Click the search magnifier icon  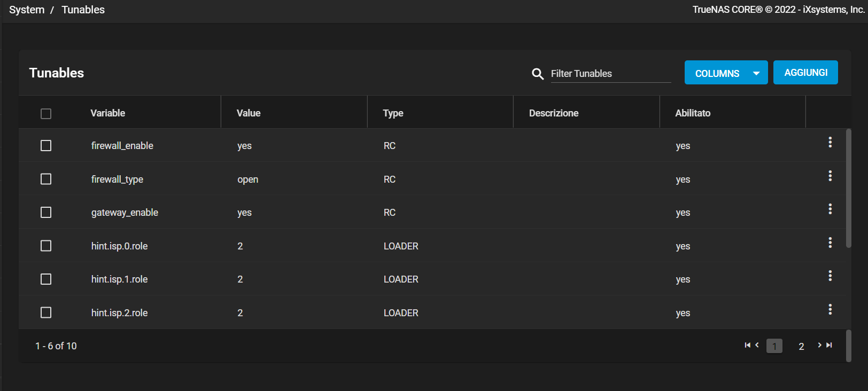click(x=538, y=74)
